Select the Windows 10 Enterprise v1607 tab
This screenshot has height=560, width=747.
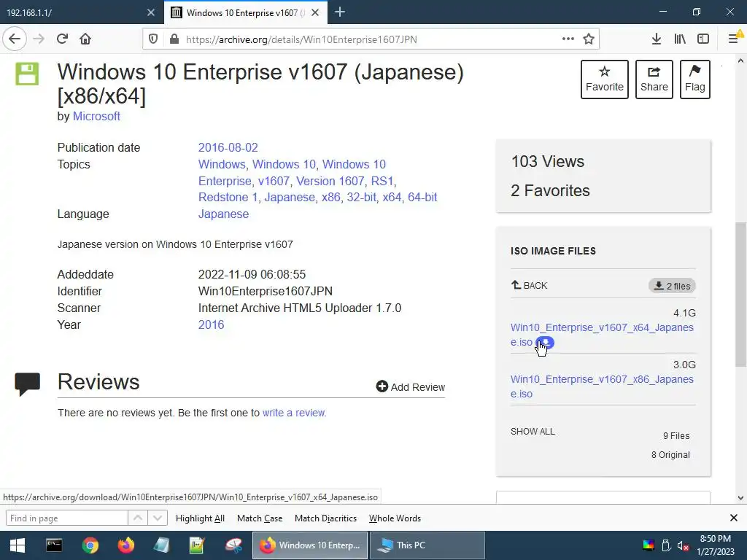click(239, 12)
